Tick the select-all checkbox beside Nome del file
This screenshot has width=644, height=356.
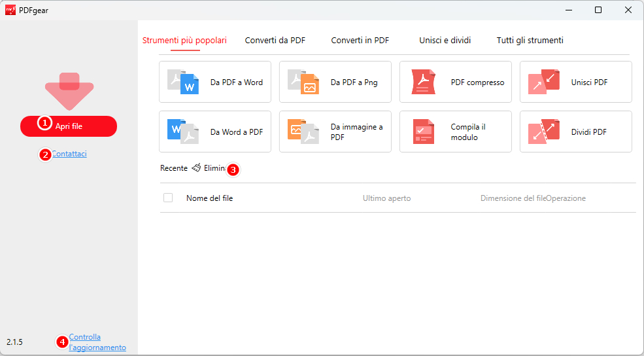click(168, 198)
